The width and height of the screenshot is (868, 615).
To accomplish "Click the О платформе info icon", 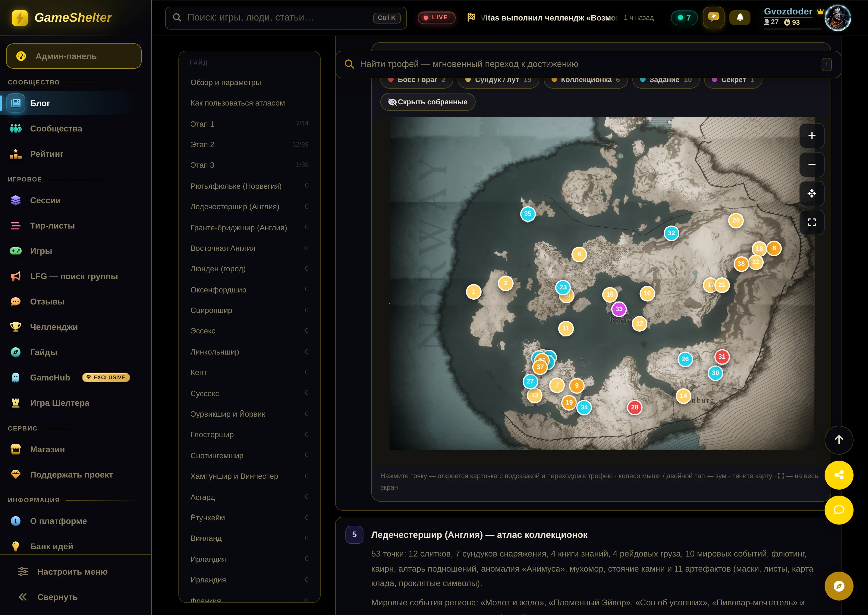I will tap(15, 521).
